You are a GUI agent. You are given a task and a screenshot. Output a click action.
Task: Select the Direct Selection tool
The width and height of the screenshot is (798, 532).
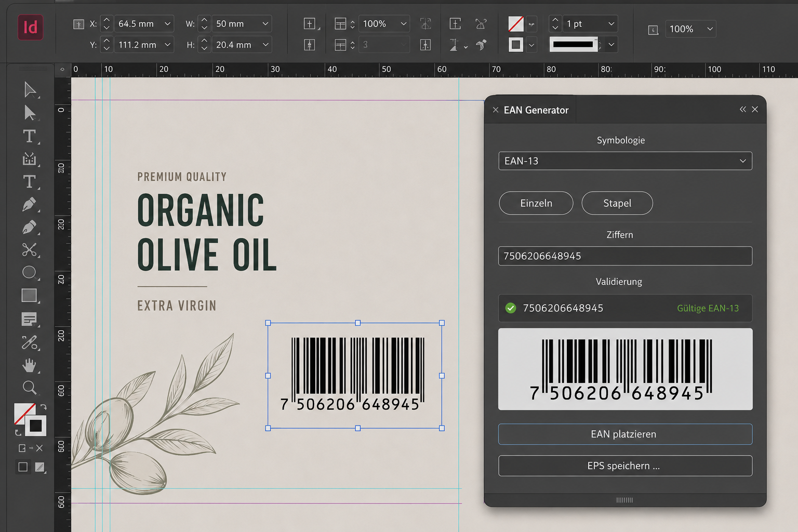tap(30, 113)
